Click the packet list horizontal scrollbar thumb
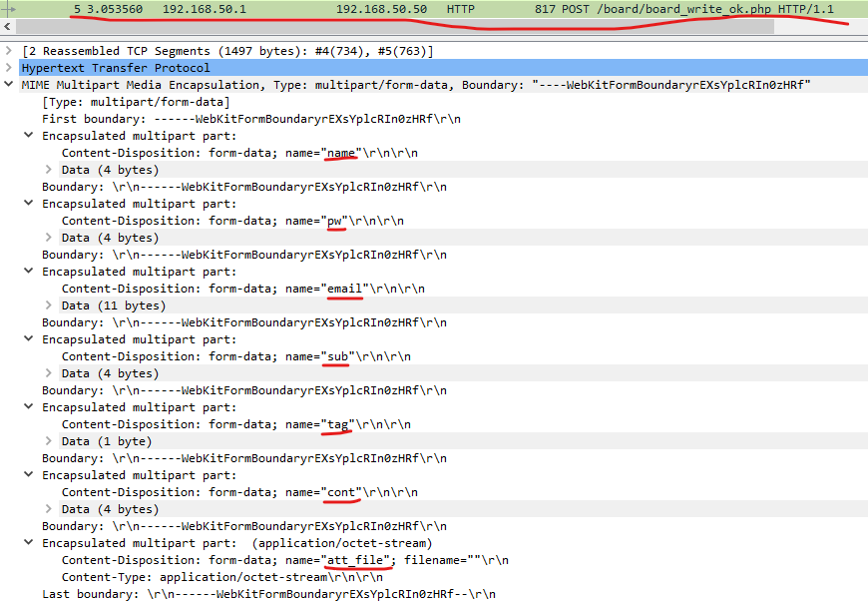 coord(395,26)
